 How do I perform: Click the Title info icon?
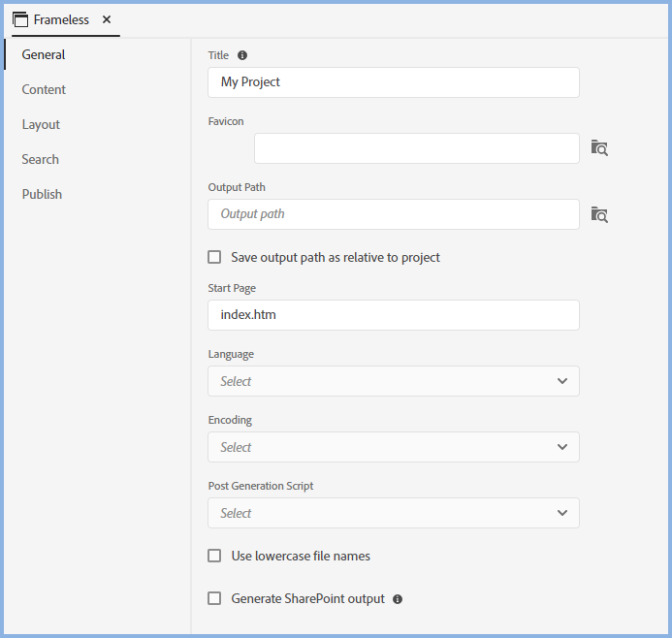tap(242, 56)
